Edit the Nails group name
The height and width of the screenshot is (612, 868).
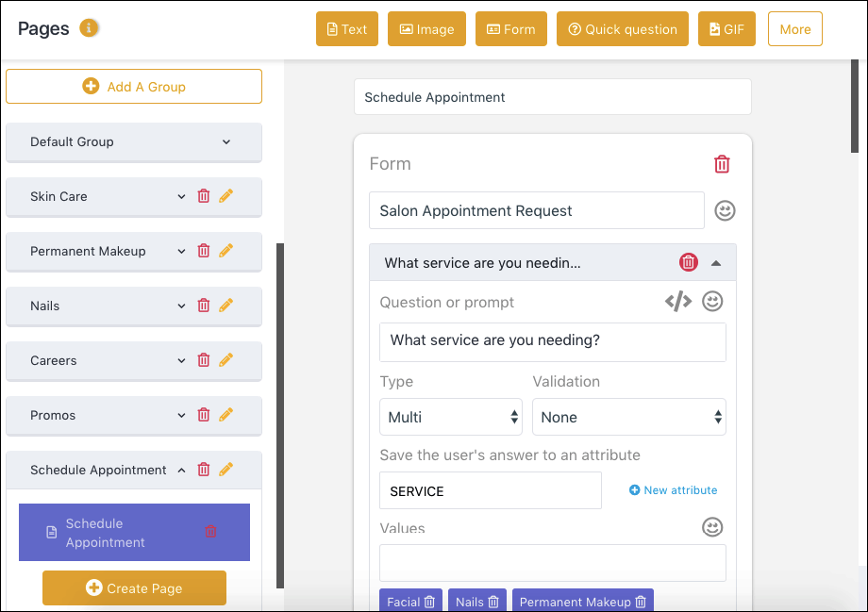pyautogui.click(x=225, y=306)
